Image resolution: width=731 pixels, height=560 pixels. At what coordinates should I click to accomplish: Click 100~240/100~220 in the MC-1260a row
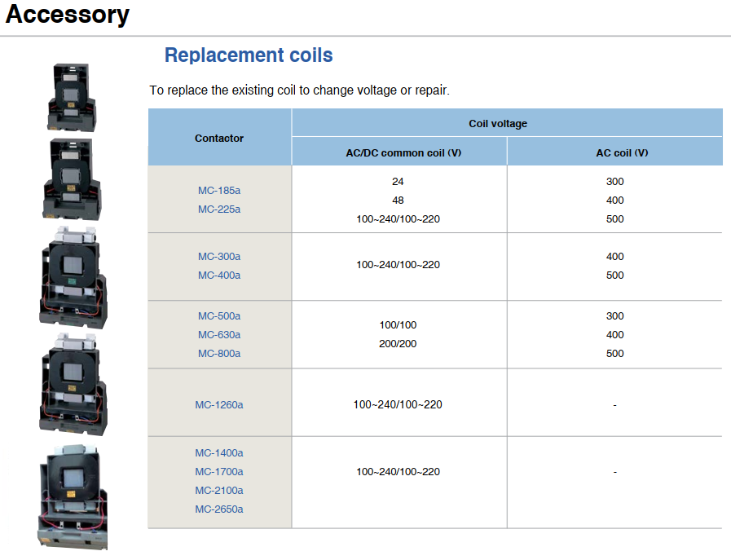(x=398, y=405)
